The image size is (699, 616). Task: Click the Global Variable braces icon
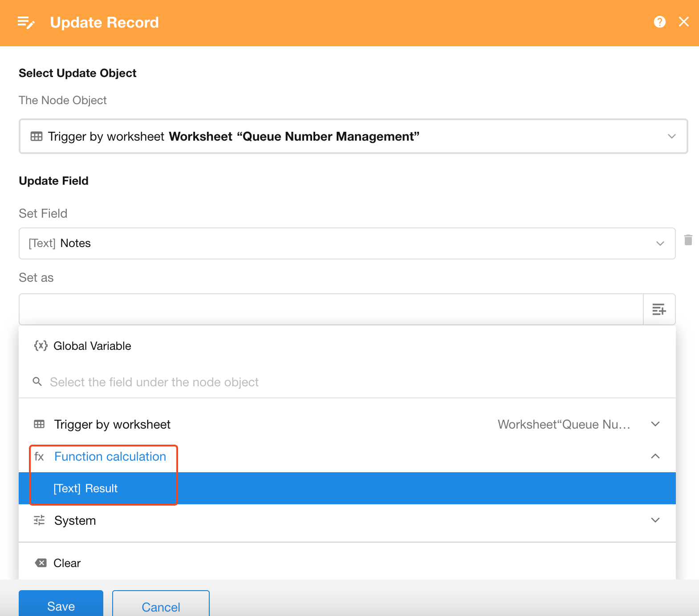41,346
